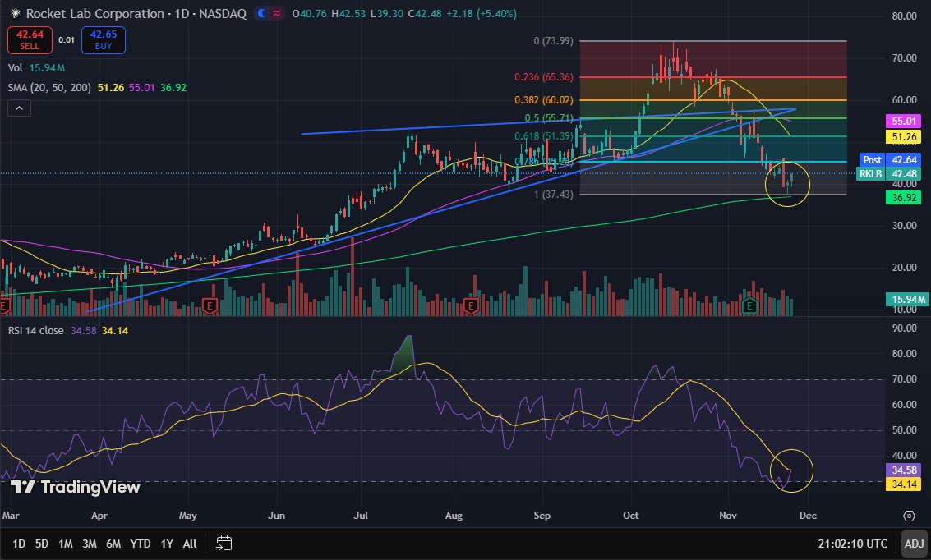Viewport: 931px width, 560px height.
Task: Open timezone menu at 21:02:10 UTC
Action: click(x=852, y=544)
